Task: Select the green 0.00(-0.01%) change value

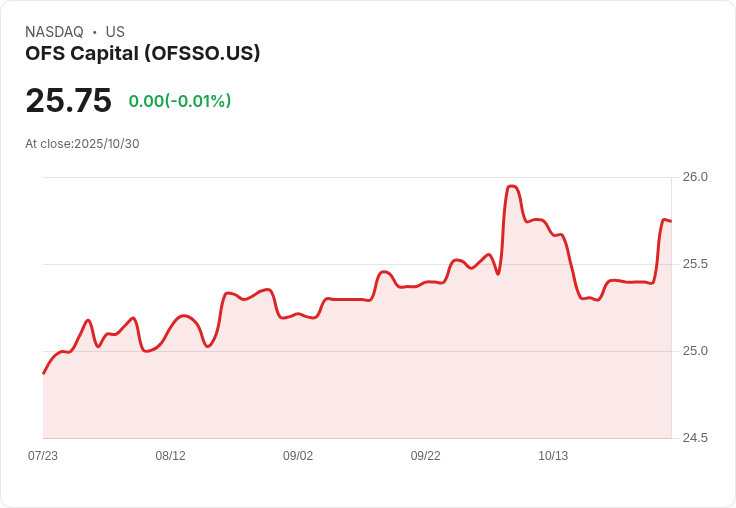Action: click(180, 101)
